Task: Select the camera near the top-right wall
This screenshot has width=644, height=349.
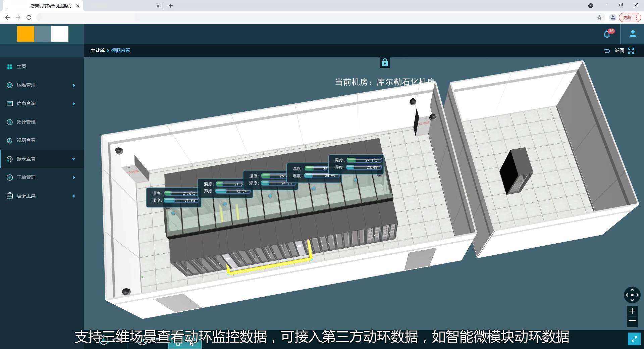Action: 413,101
